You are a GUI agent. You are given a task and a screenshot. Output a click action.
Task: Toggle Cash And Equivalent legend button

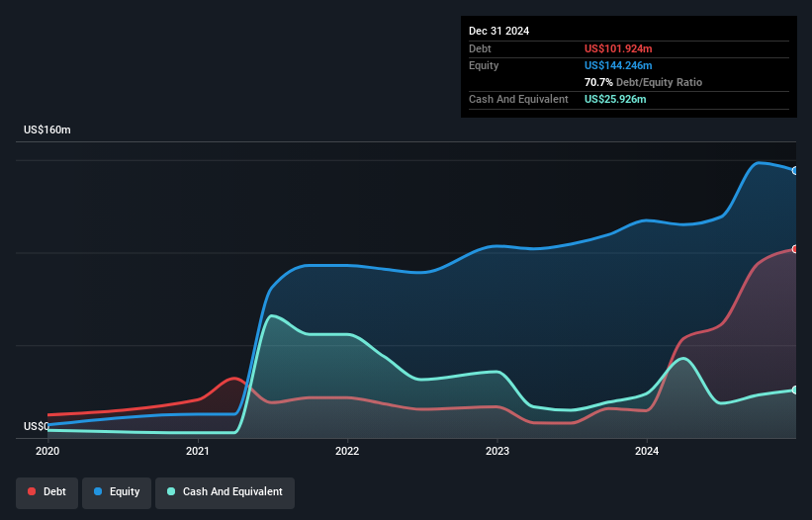(x=225, y=492)
